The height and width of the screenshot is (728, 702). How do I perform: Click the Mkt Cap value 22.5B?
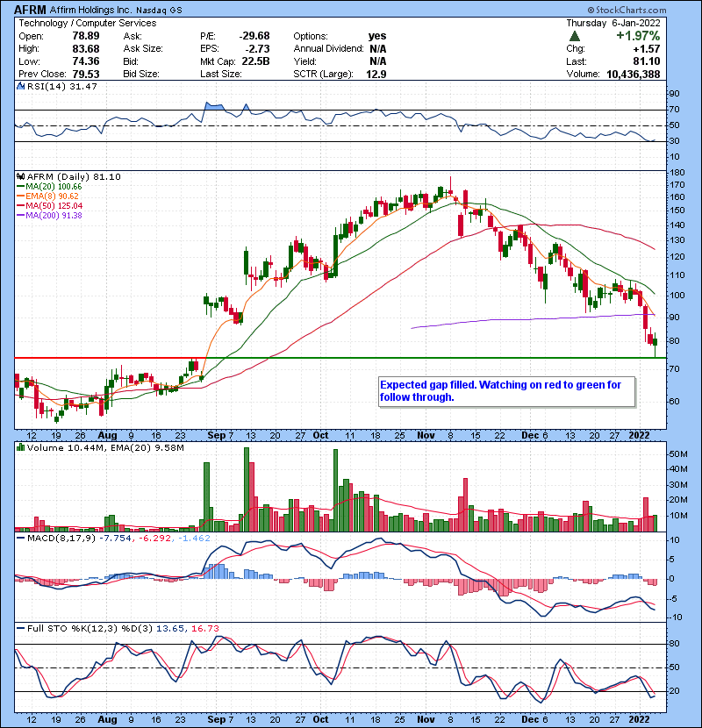pos(254,61)
